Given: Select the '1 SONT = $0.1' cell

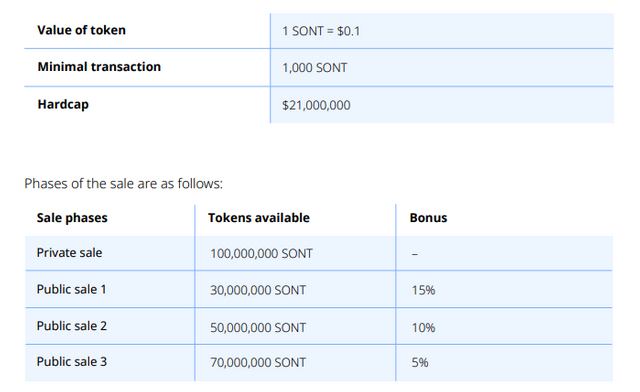Looking at the screenshot, I should click(321, 31).
